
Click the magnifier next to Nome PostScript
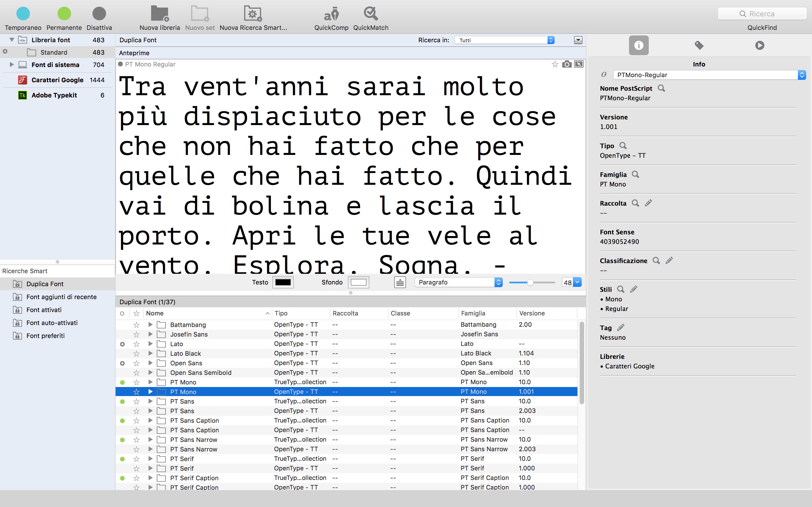point(661,88)
